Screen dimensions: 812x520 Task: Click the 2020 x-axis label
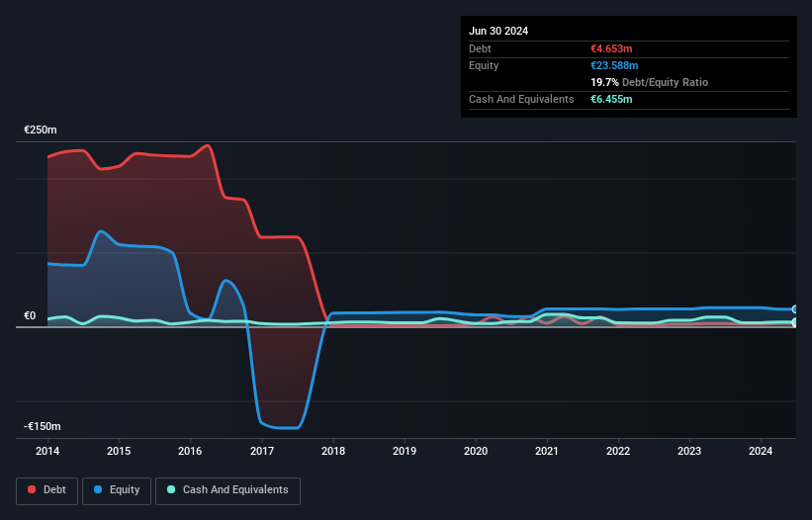point(476,451)
